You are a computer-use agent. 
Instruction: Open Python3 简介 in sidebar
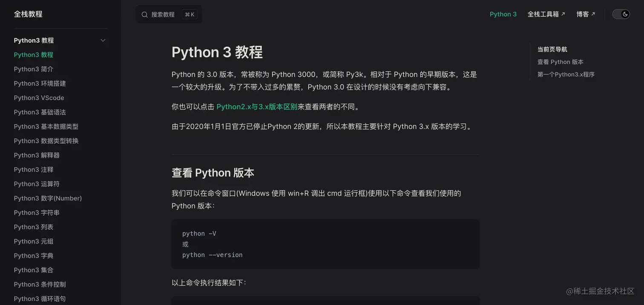(33, 69)
